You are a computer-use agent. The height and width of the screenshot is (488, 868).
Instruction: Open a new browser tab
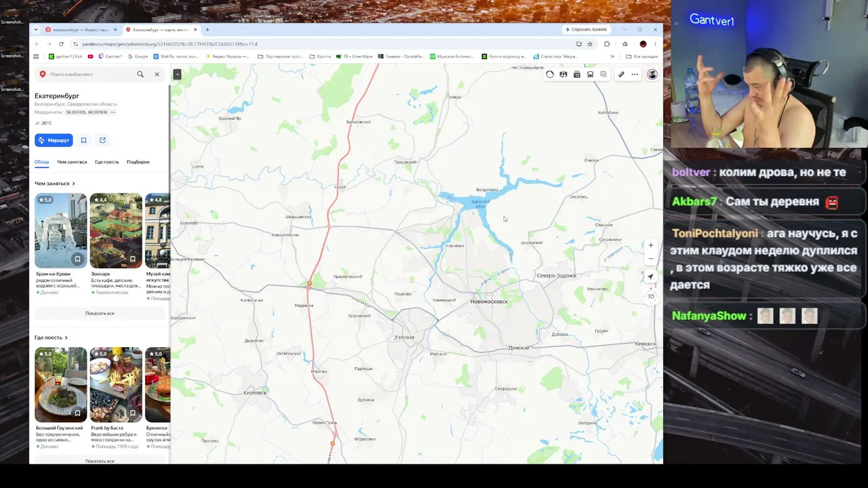pyautogui.click(x=208, y=30)
